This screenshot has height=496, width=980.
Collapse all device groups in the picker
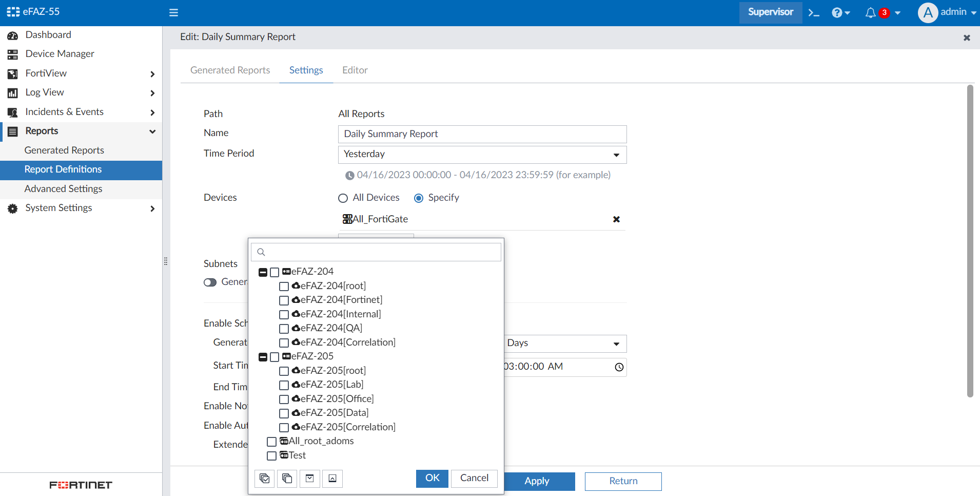(332, 478)
